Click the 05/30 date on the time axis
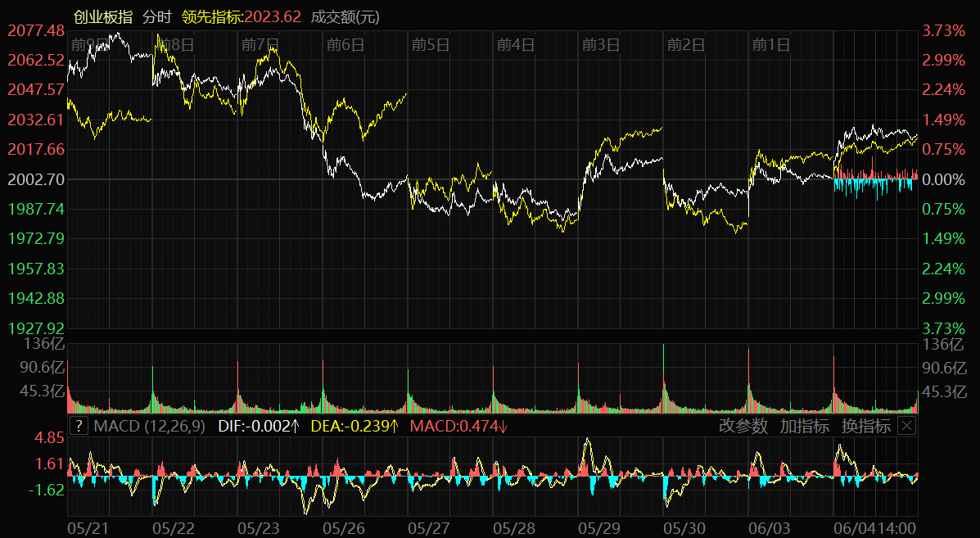The width and height of the screenshot is (980, 538). [x=684, y=529]
